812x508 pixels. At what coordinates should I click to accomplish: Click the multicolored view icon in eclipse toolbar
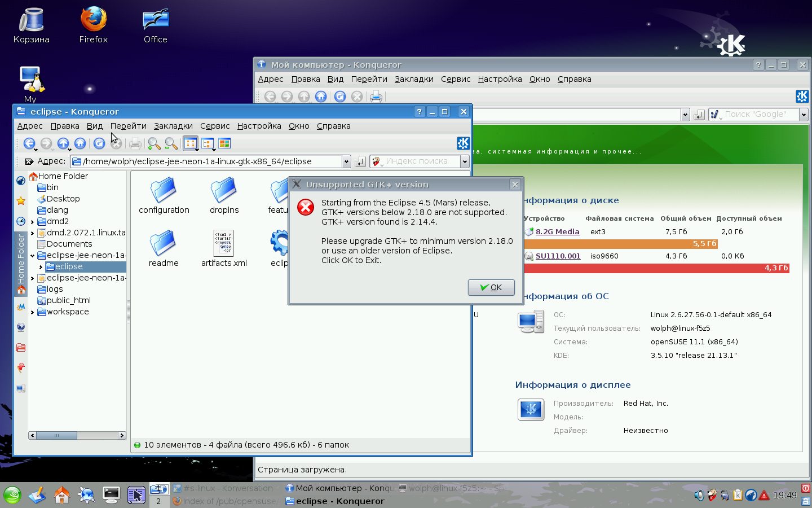(x=224, y=143)
